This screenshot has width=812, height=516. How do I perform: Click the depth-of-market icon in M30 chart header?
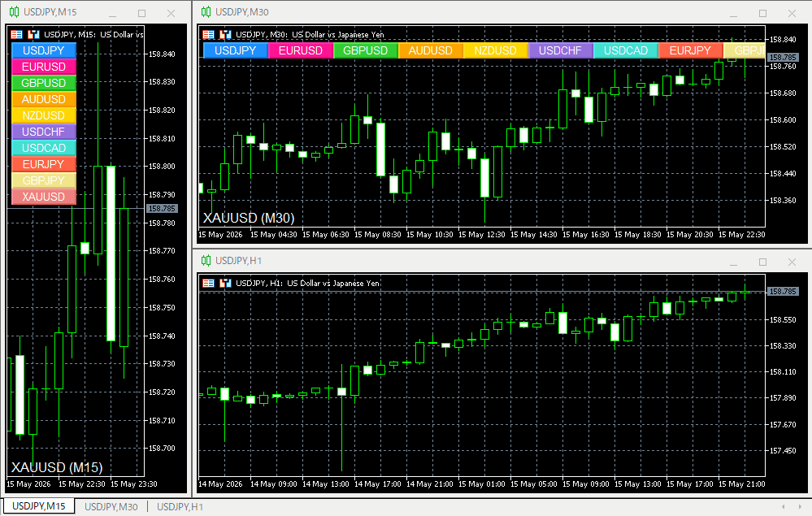coord(225,35)
